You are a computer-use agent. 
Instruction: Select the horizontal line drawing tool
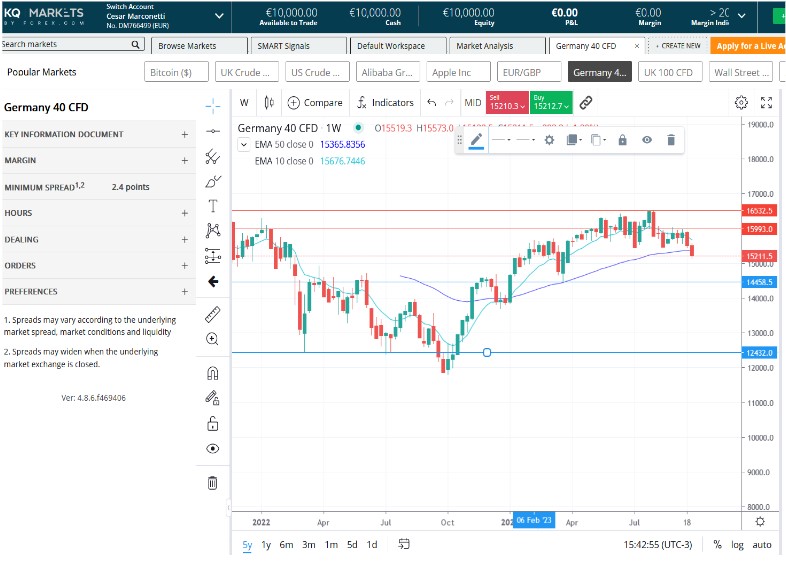click(213, 131)
